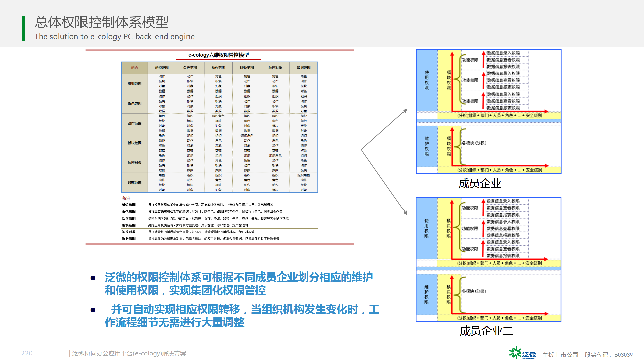The width and height of the screenshot is (644, 362).
Task: Select first bullet 泛微的权限控制体系可根据不同成员企业
Action: click(239, 284)
